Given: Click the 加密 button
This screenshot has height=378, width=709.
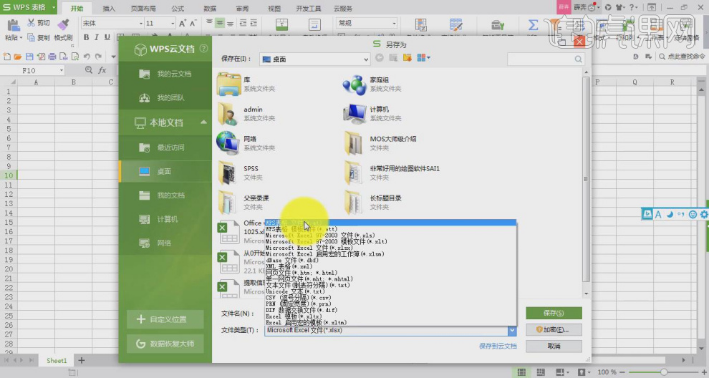Looking at the screenshot, I should click(x=553, y=330).
